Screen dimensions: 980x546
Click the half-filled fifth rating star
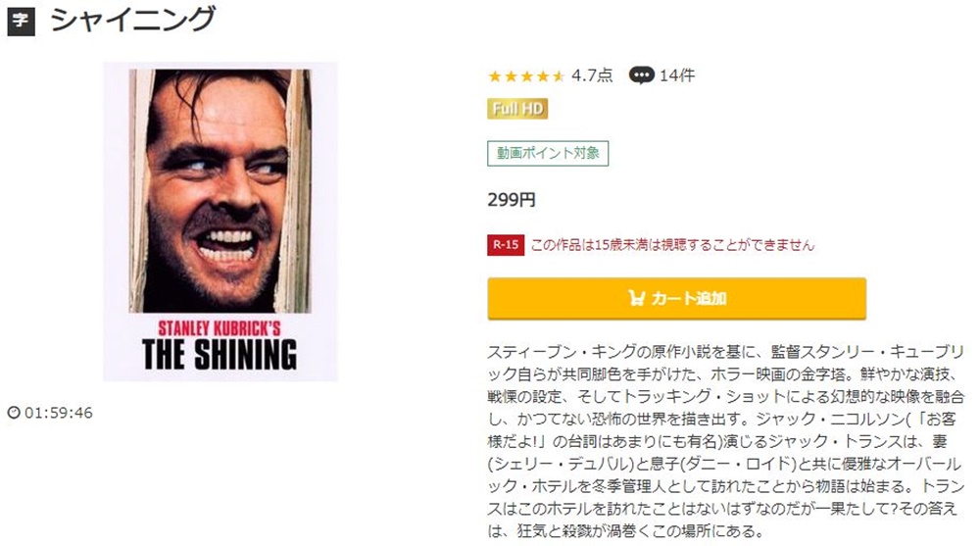(559, 76)
